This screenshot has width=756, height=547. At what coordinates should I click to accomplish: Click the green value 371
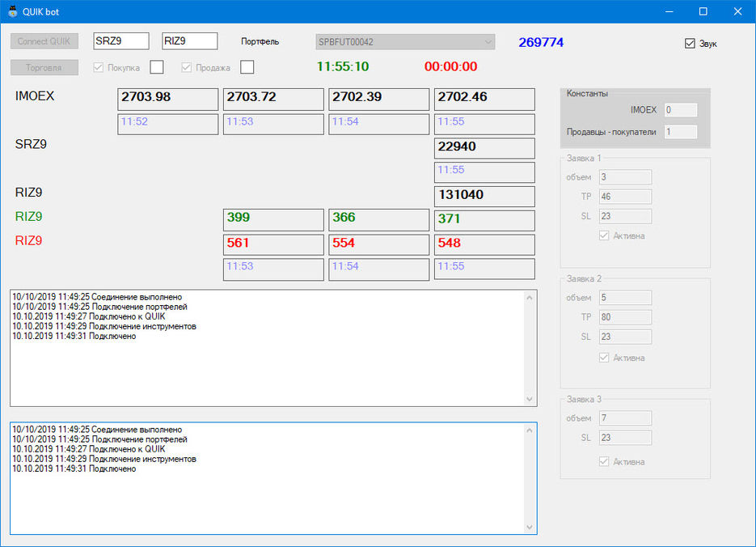[x=484, y=220]
